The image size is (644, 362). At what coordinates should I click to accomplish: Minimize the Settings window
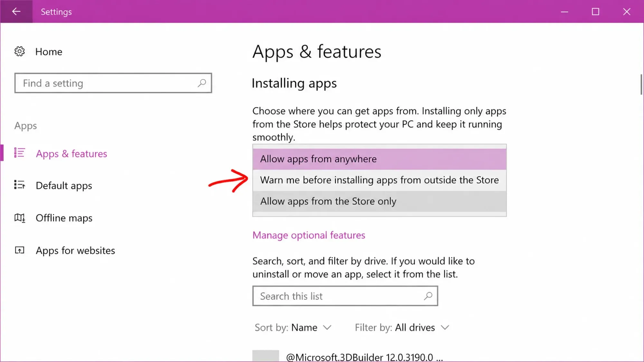(564, 12)
